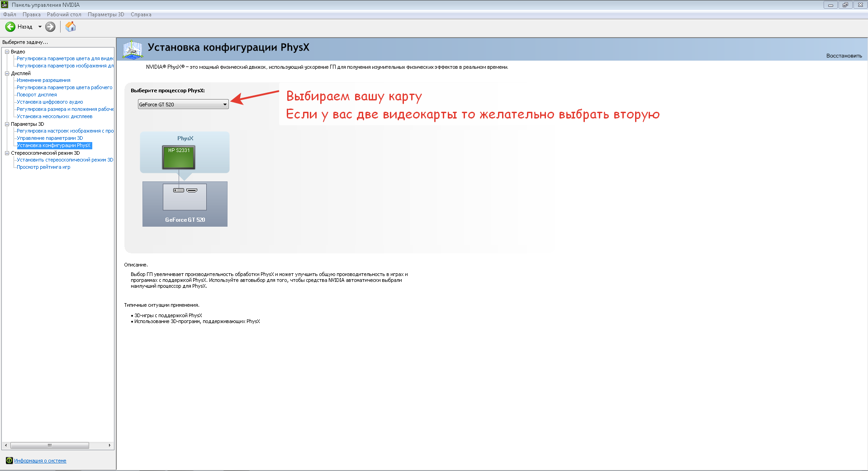Select the HP S2331 monitor in diagram
Viewport: 868px width, 471px height.
point(179,157)
